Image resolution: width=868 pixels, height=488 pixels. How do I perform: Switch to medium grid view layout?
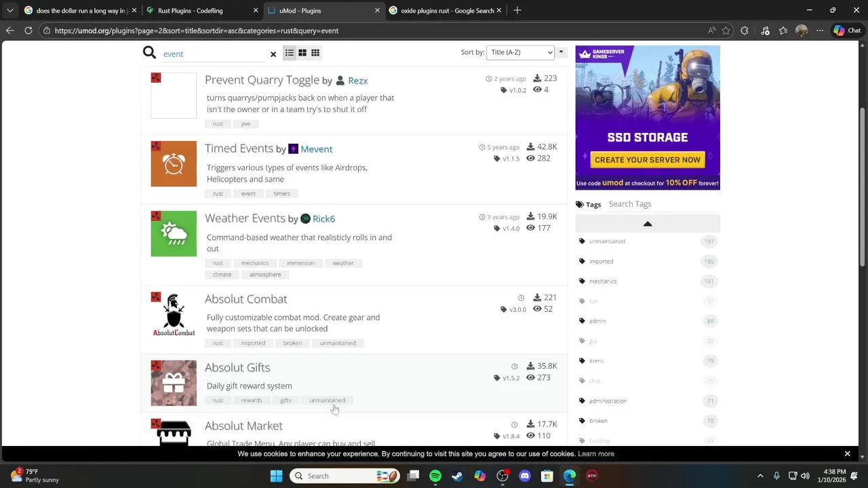[x=302, y=53]
